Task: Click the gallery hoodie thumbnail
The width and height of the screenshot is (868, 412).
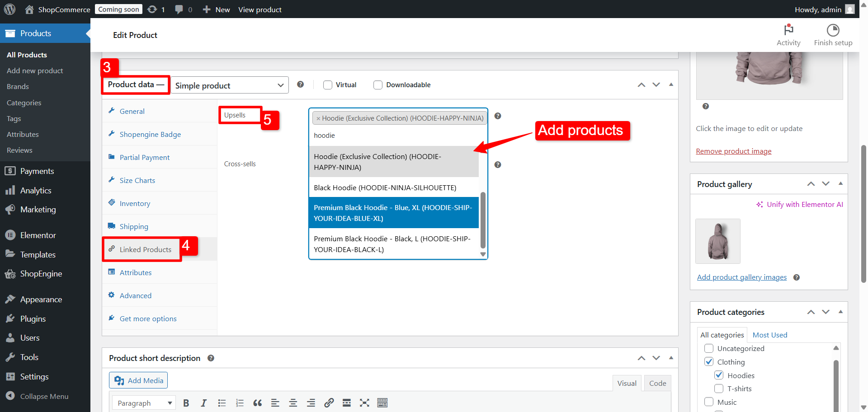Action: (x=718, y=241)
